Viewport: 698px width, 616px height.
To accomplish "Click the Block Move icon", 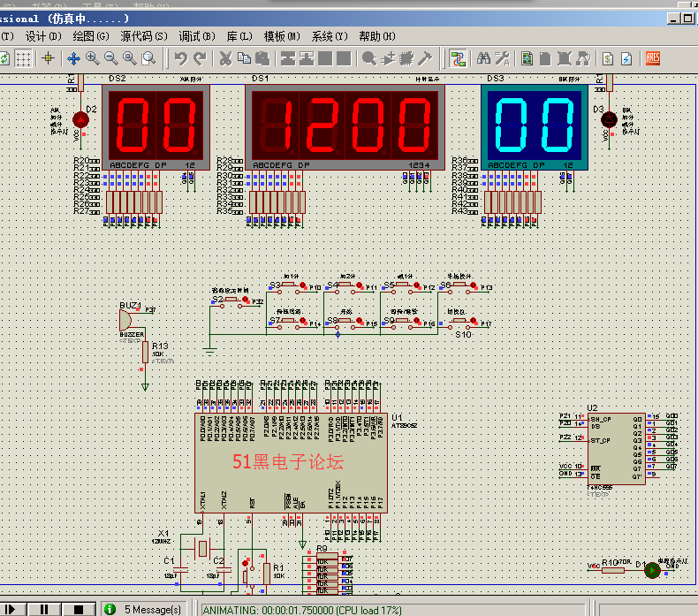I will (307, 58).
